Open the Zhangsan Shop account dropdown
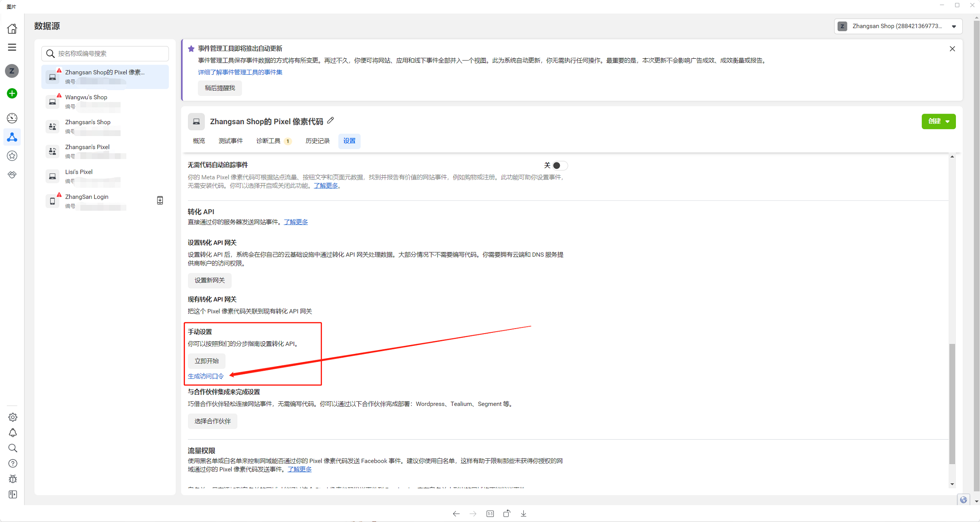980x522 pixels. click(898, 26)
